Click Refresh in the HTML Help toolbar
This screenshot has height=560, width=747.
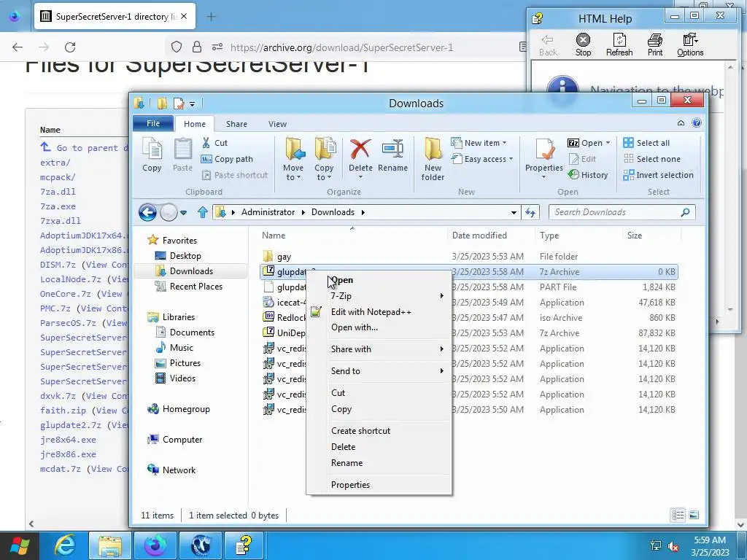coord(619,45)
